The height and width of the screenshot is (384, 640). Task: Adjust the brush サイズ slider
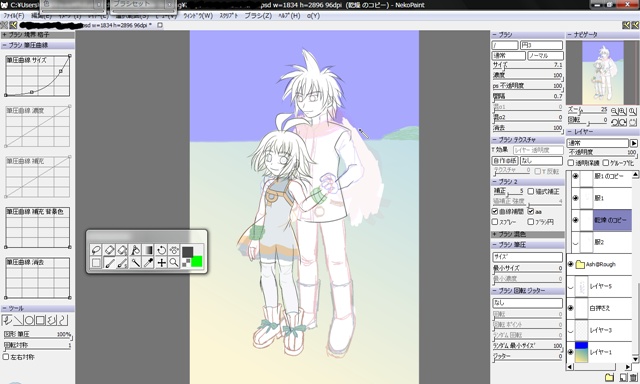click(527, 65)
